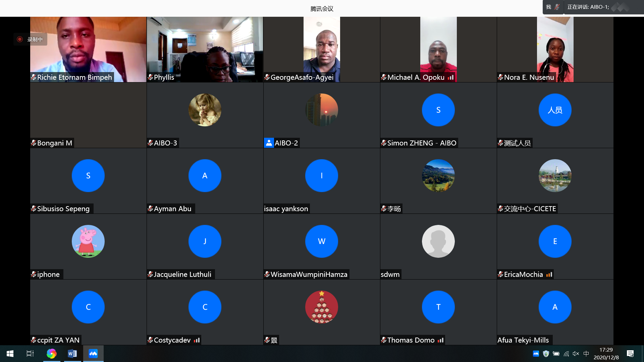
Task: Click AIBO-2's sunset avatar
Action: (322, 110)
